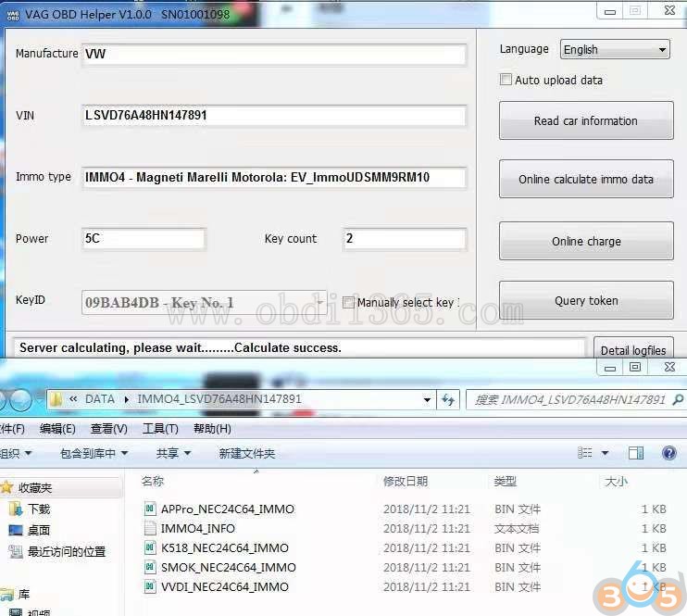Click the VIN input field
The height and width of the screenshot is (616, 687).
click(x=274, y=116)
